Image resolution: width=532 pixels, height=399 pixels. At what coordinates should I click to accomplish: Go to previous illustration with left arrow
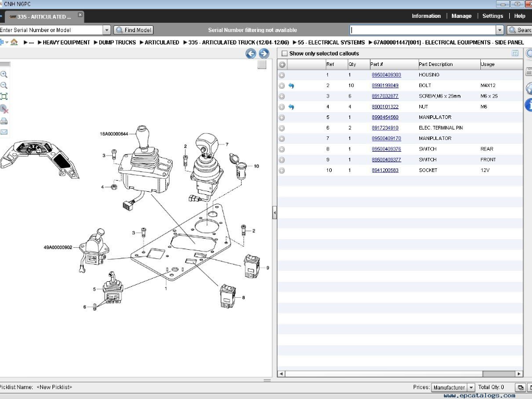pyautogui.click(x=251, y=54)
